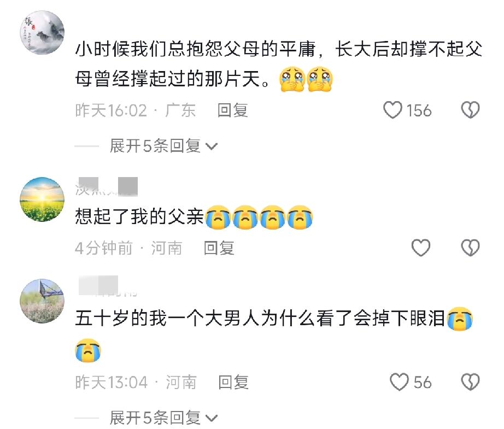This screenshot has height=429, width=504.
Task: Dislike the 五十岁 comment with broken heart
Action: (470, 382)
